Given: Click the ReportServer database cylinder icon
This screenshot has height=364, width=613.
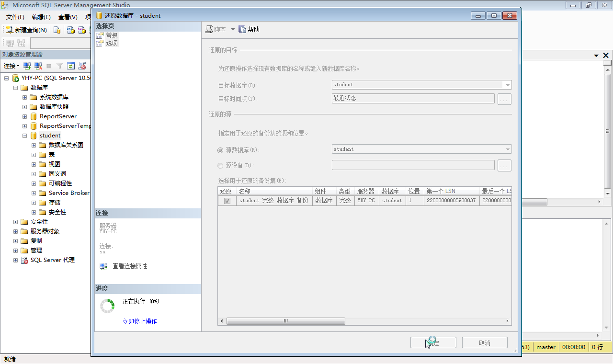Looking at the screenshot, I should tap(34, 116).
